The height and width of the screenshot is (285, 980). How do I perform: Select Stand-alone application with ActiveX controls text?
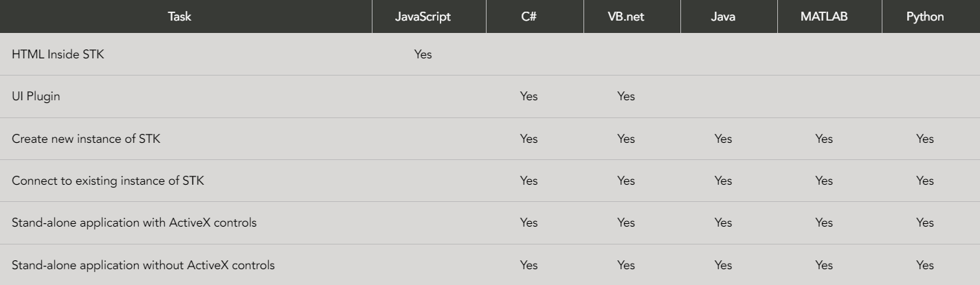[x=135, y=223]
